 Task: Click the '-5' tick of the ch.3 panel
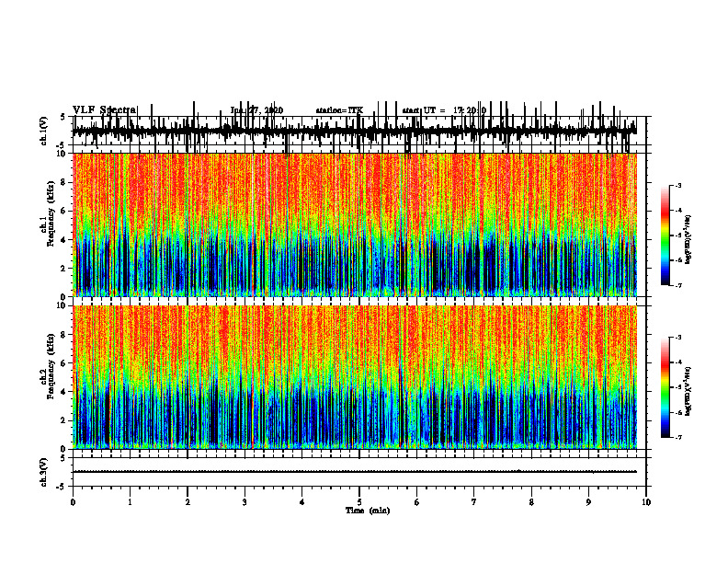point(62,487)
